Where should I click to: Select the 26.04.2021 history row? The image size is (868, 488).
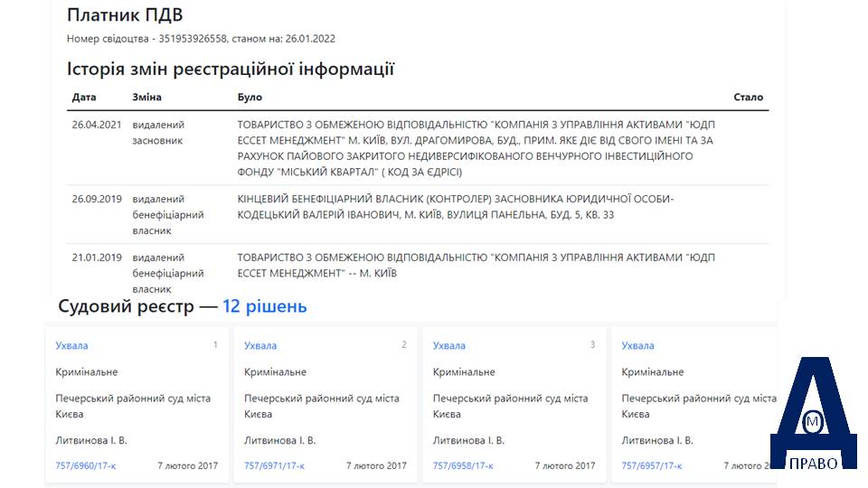(x=418, y=148)
